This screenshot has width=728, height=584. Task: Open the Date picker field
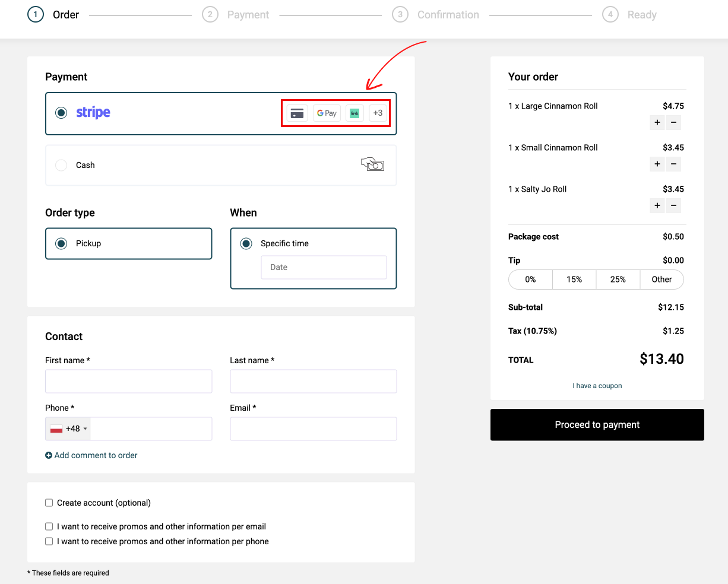pos(324,267)
